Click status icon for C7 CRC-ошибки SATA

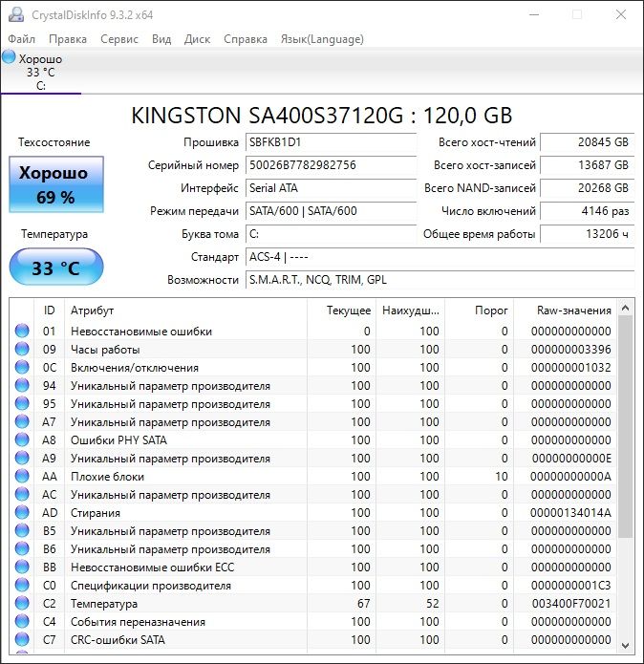pyautogui.click(x=22, y=639)
